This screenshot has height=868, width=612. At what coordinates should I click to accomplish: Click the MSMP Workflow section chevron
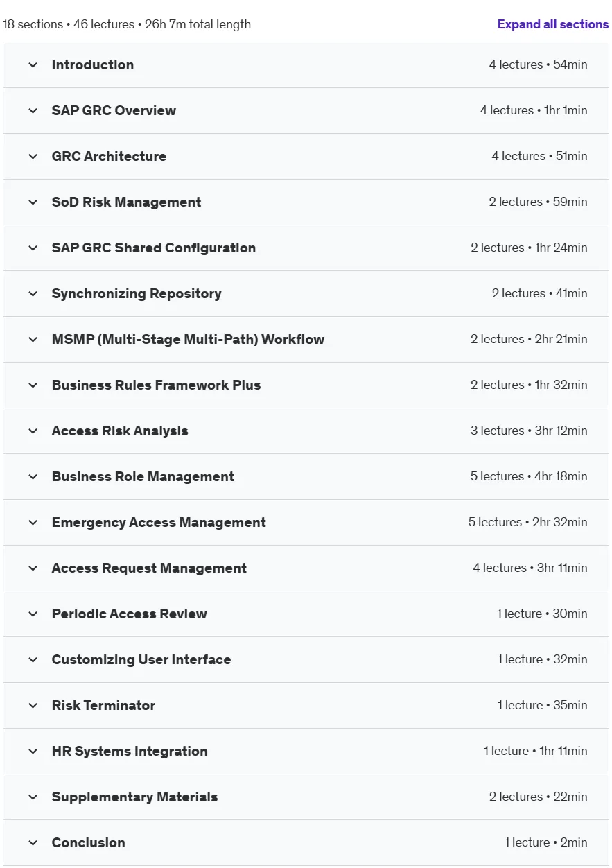point(33,340)
